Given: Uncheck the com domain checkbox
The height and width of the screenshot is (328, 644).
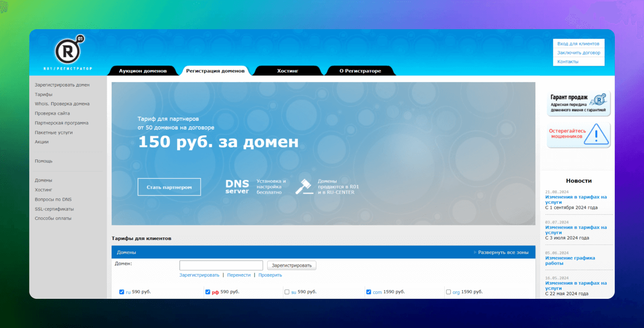Looking at the screenshot, I should [x=369, y=292].
